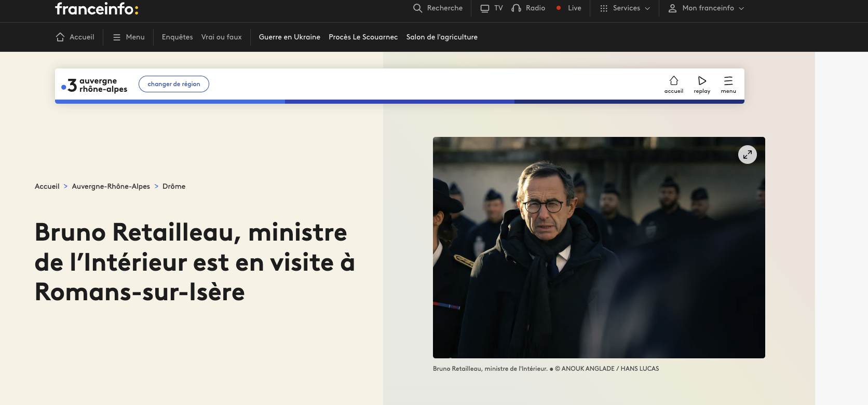Open the Mon franceinfo account dropdown
This screenshot has width=868, height=405.
(x=706, y=8)
